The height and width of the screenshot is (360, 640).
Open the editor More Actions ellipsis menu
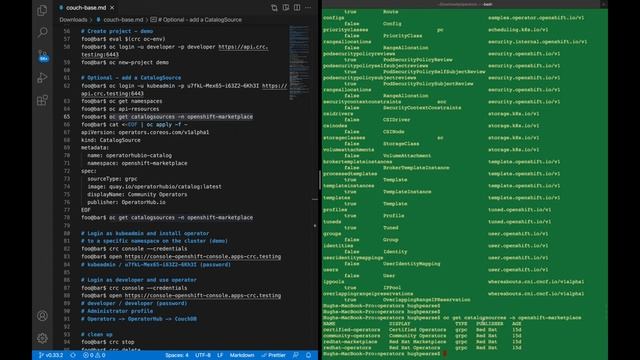point(308,8)
